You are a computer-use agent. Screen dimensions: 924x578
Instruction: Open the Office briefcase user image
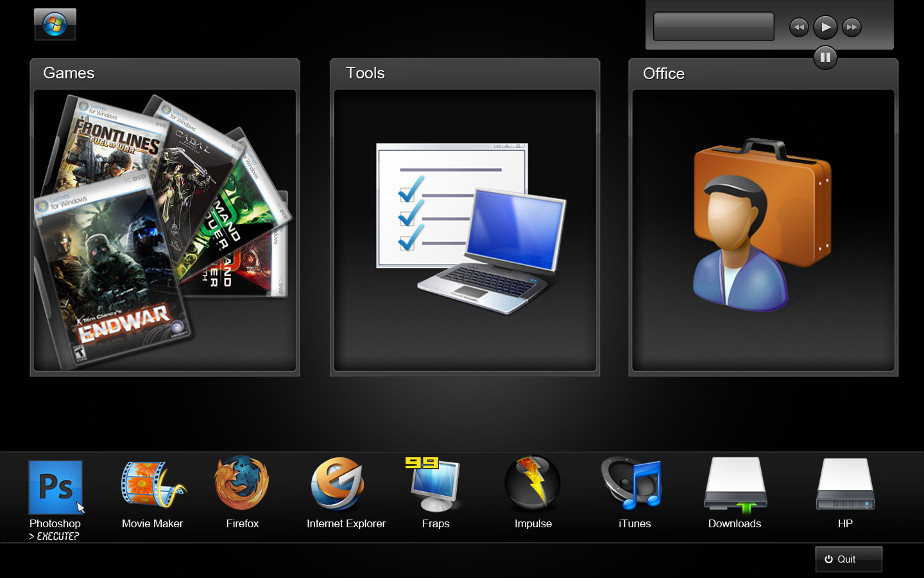tap(762, 225)
